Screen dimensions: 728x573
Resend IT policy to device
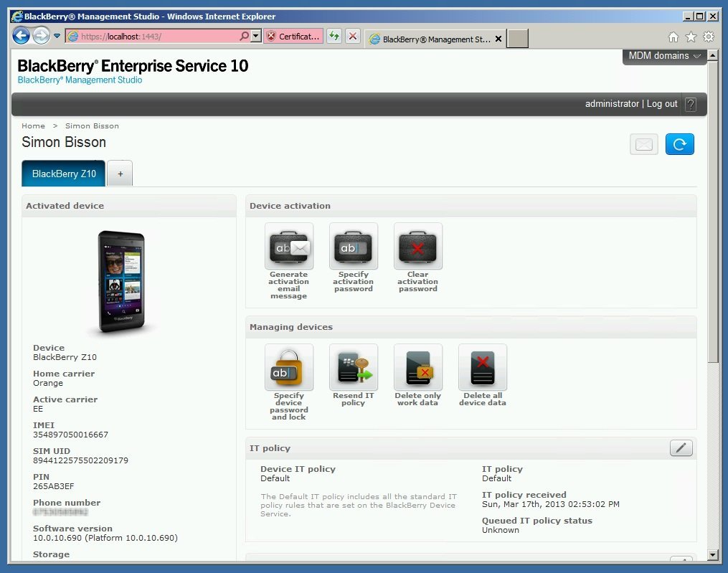click(x=353, y=368)
